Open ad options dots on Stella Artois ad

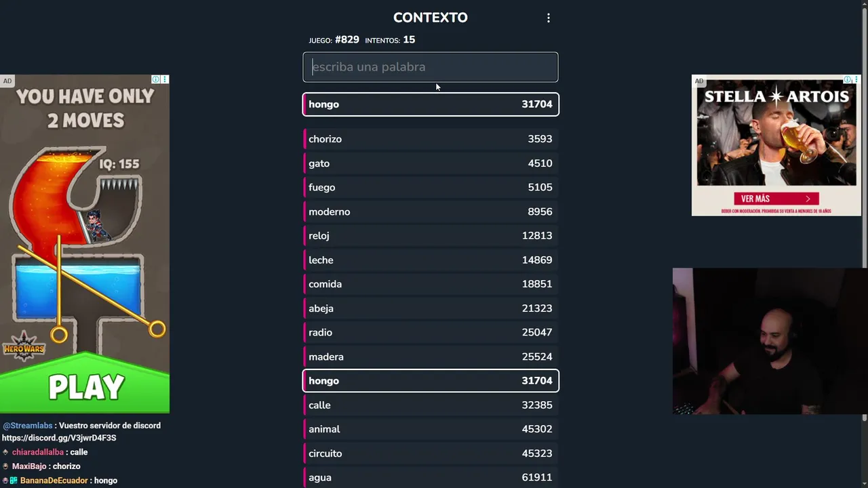[x=856, y=79]
